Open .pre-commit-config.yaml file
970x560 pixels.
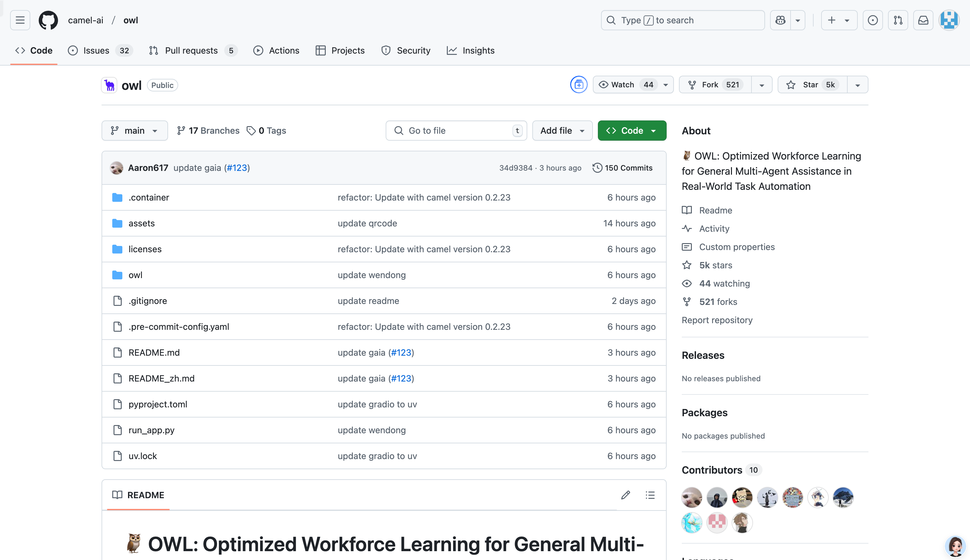tap(179, 327)
